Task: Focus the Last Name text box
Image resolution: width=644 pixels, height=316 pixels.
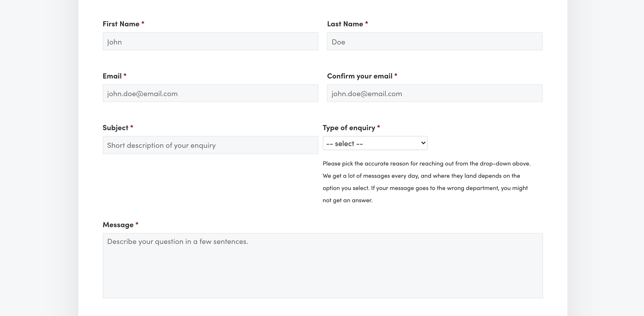Action: pos(434,41)
